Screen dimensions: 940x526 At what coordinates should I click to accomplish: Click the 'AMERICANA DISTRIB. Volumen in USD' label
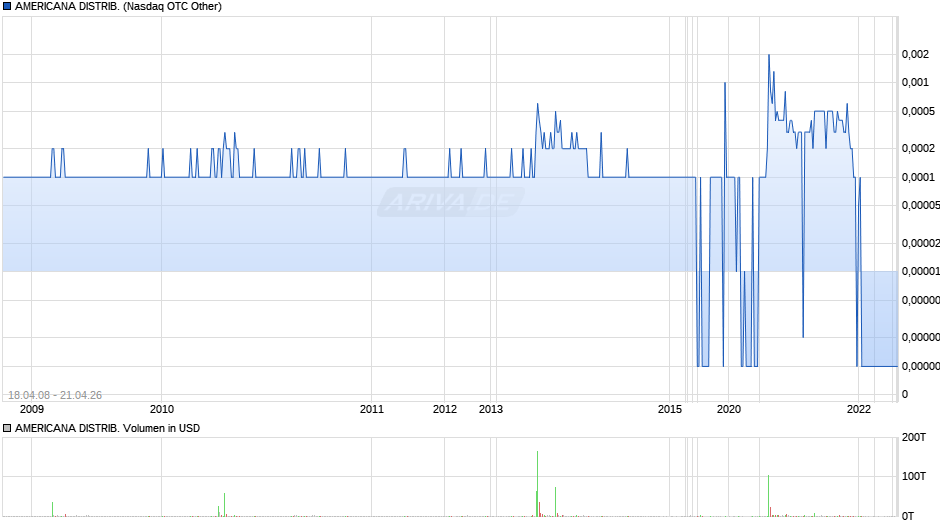pos(107,428)
